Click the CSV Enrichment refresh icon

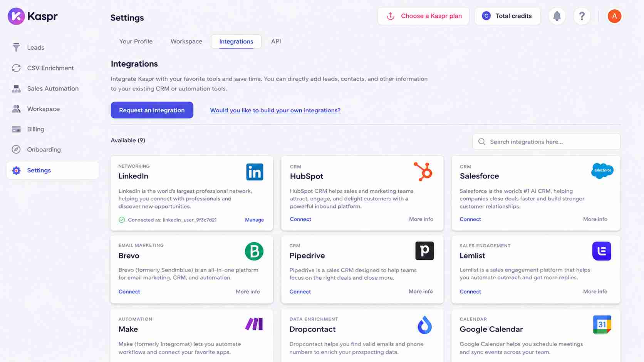click(x=16, y=68)
